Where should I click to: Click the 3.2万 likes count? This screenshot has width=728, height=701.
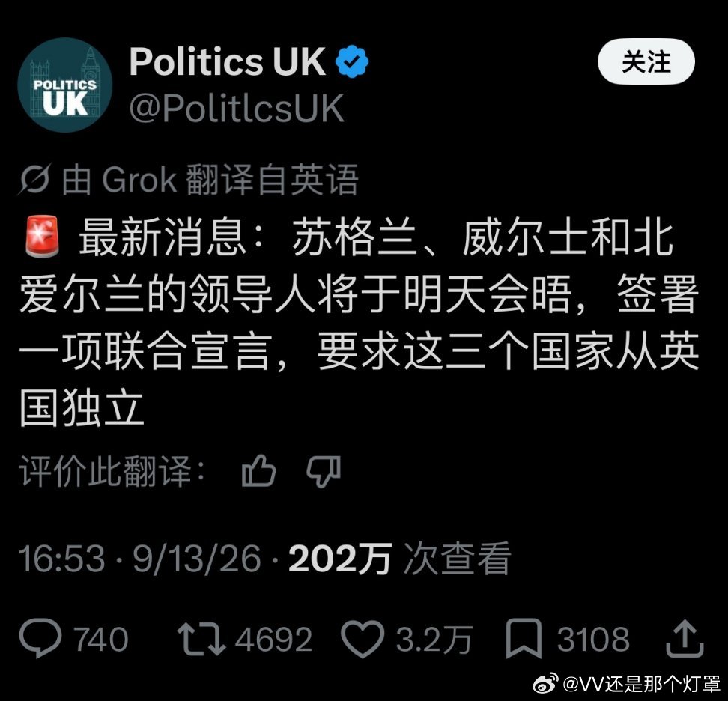[x=434, y=640]
